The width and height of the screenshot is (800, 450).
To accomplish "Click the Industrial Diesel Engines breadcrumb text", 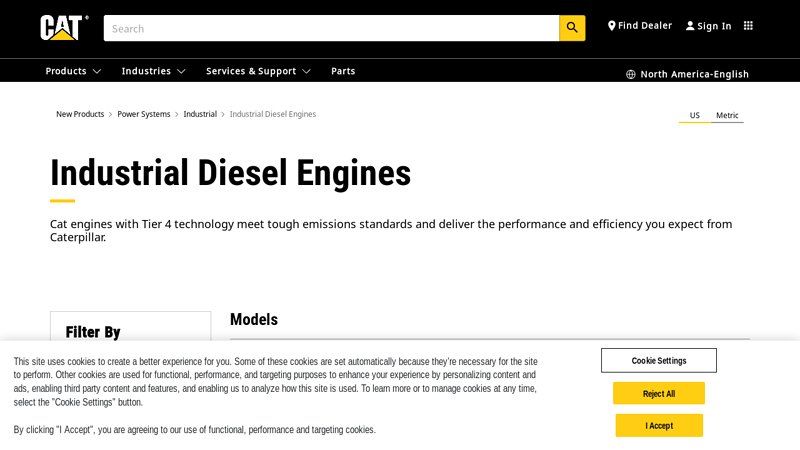I will [272, 114].
